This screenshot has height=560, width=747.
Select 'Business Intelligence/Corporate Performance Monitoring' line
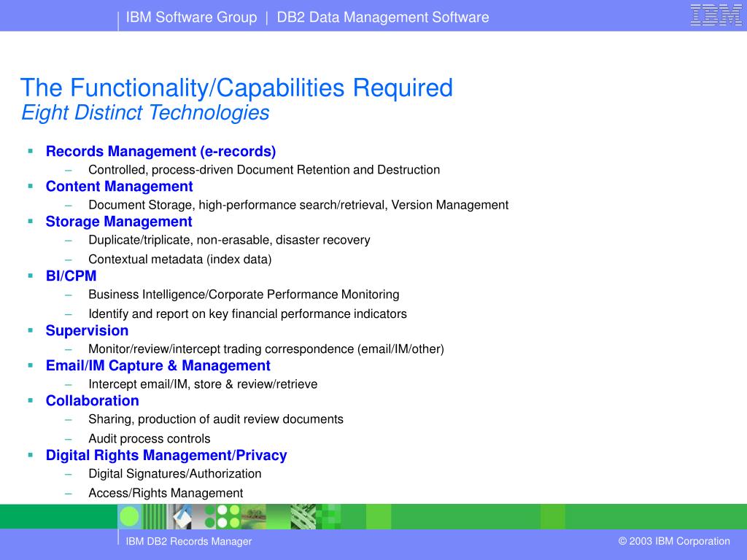(244, 295)
